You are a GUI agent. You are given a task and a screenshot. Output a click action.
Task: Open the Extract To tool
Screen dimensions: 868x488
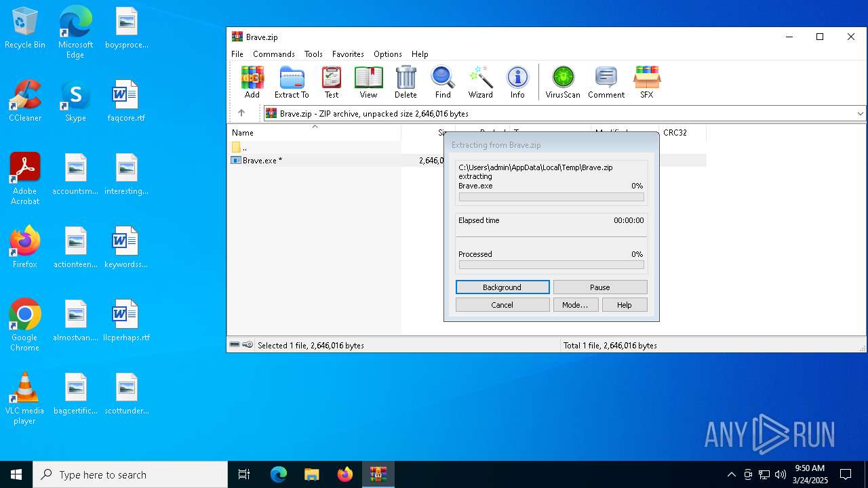point(292,82)
